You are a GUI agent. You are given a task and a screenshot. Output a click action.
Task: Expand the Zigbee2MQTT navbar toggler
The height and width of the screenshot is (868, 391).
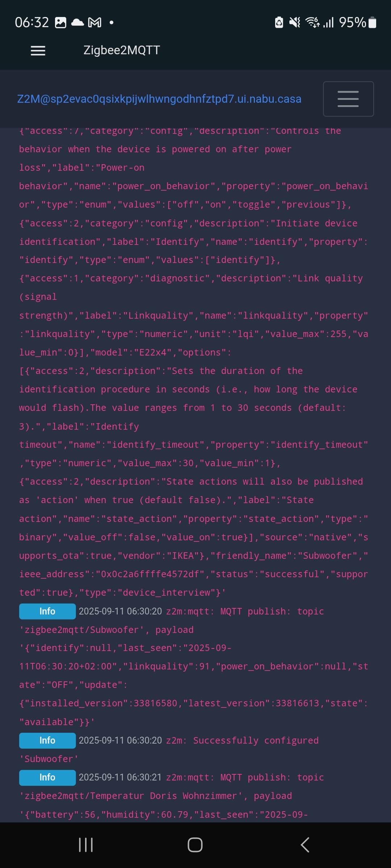348,99
